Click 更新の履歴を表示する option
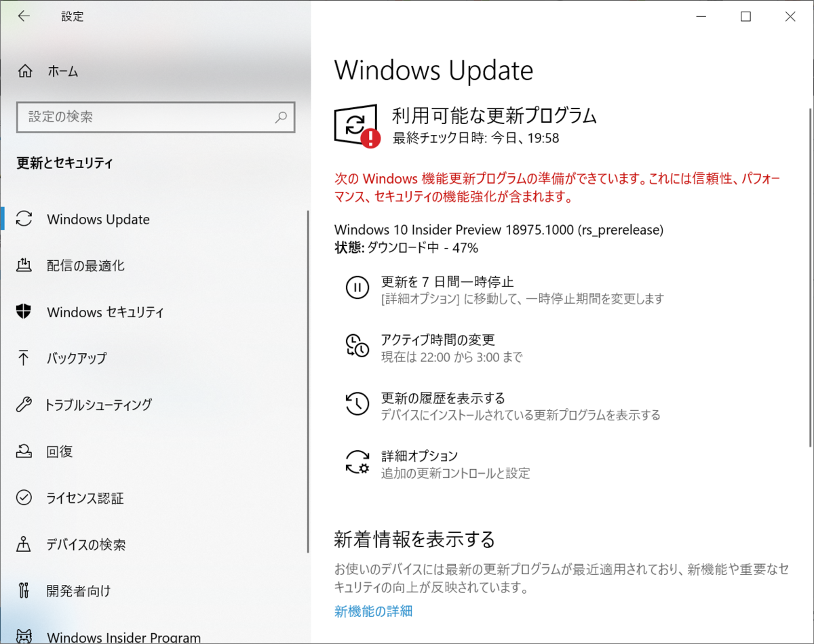The height and width of the screenshot is (644, 814). coord(443,398)
